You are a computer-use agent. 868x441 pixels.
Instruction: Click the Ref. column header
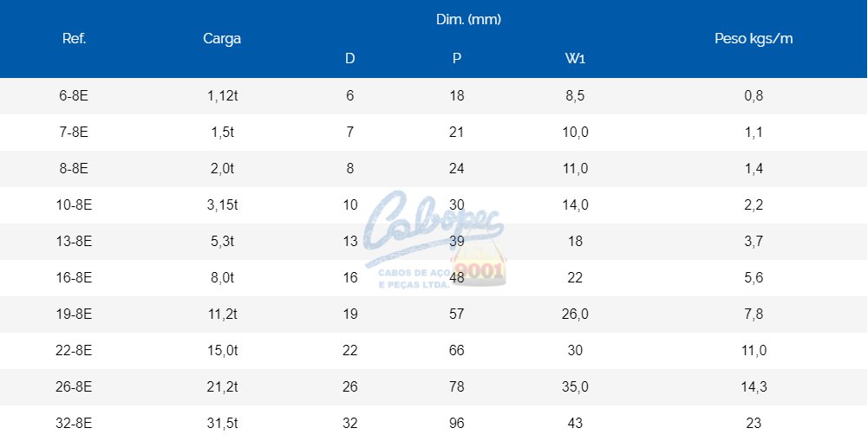coord(75,39)
